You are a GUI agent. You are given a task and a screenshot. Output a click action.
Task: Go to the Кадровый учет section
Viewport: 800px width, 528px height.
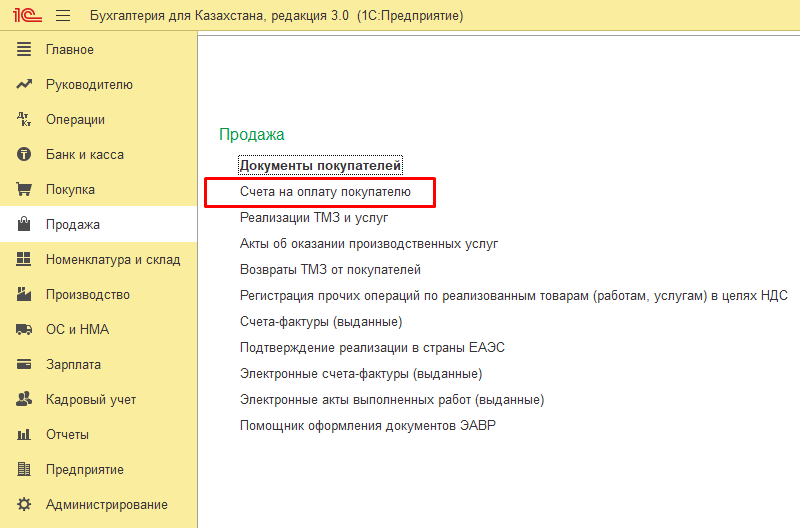[x=91, y=400]
